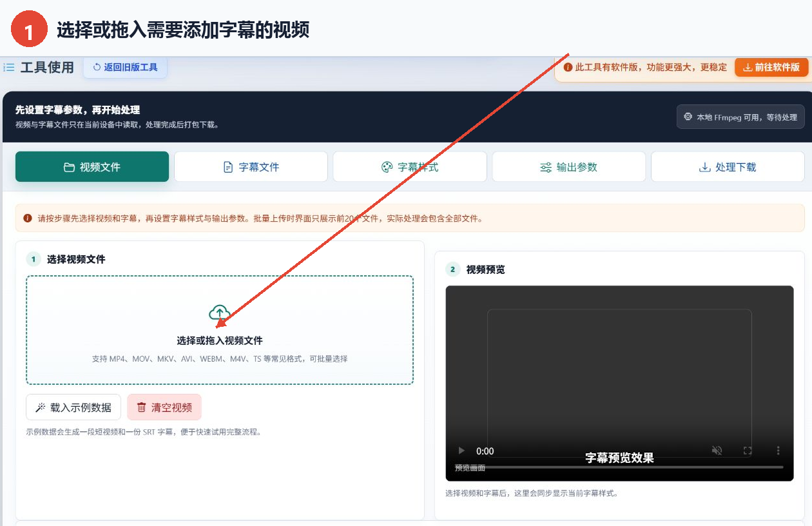Viewport: 812px width, 526px height.
Task: Click the orange 前往软件版 button
Action: click(x=771, y=67)
